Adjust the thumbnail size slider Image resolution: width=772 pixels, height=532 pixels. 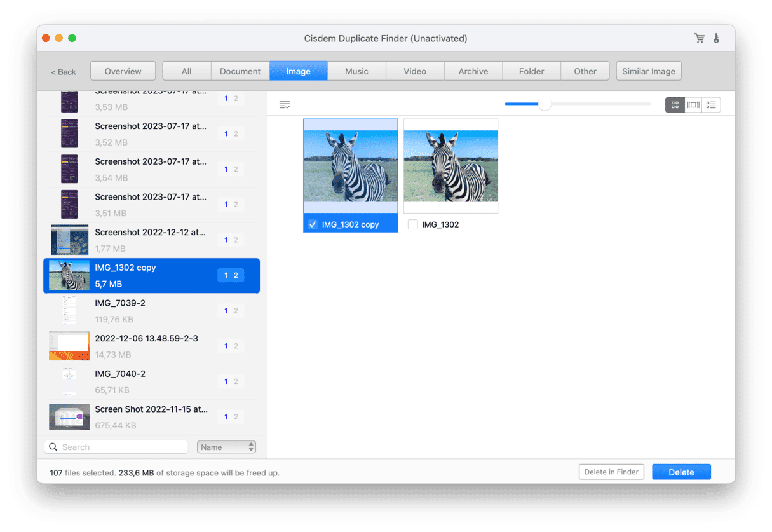click(x=544, y=104)
